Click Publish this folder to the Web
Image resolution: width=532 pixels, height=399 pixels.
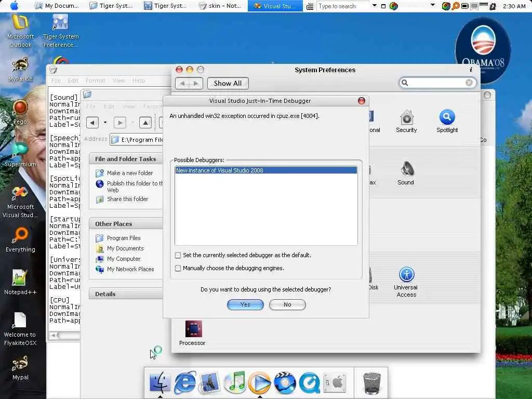[x=135, y=187]
